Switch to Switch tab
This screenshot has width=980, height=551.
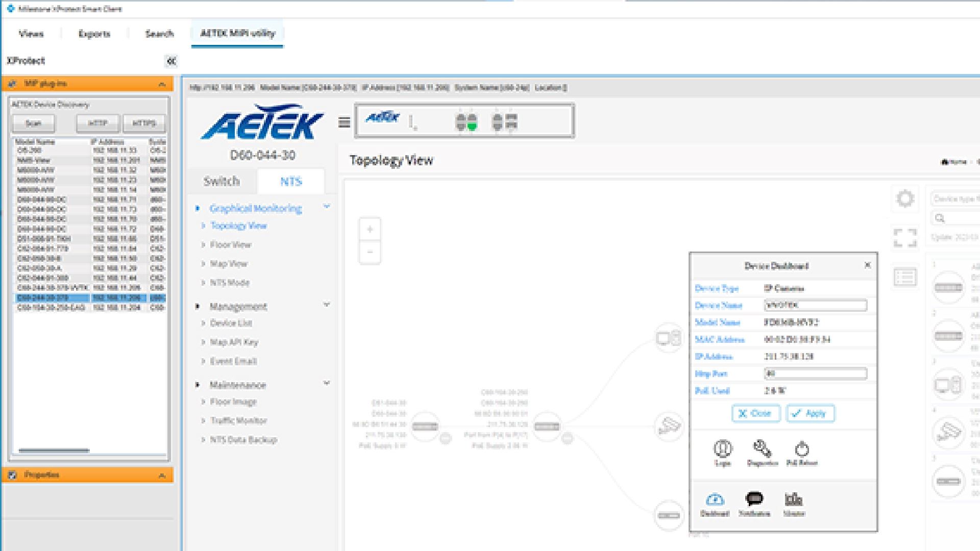pos(222,181)
